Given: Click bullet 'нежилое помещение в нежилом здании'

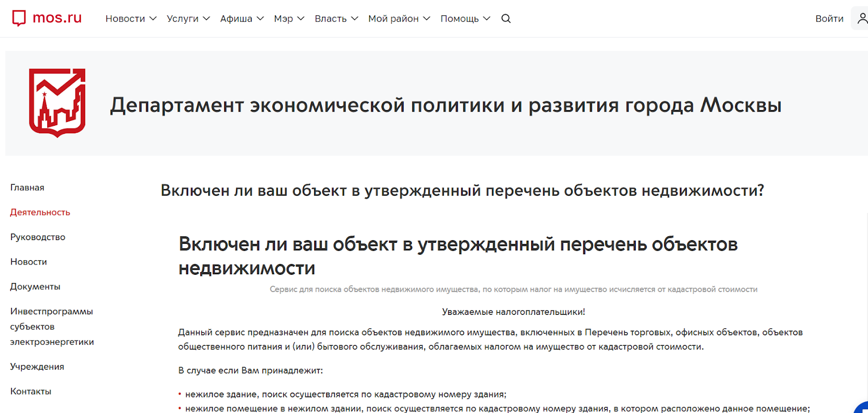Looking at the screenshot, I should 497,409.
